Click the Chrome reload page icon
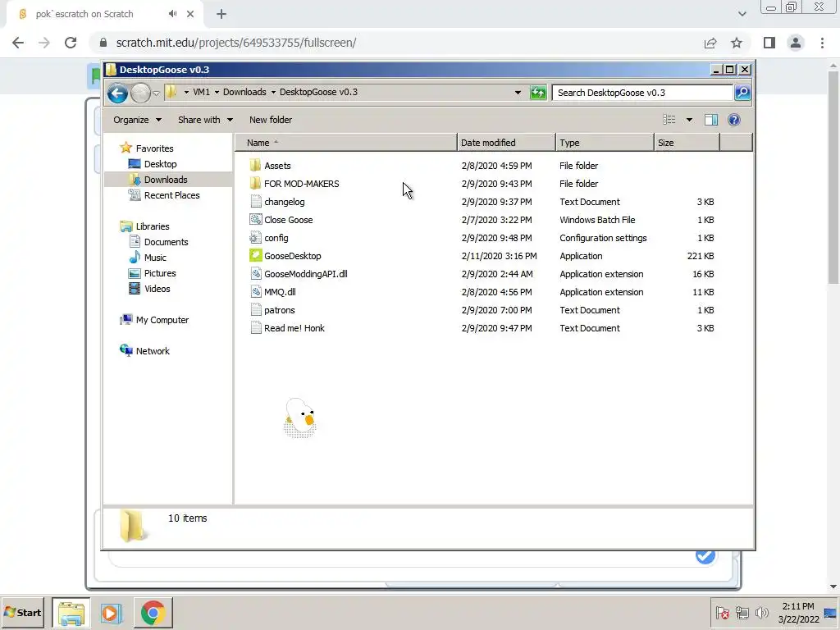This screenshot has width=840, height=630. point(71,43)
